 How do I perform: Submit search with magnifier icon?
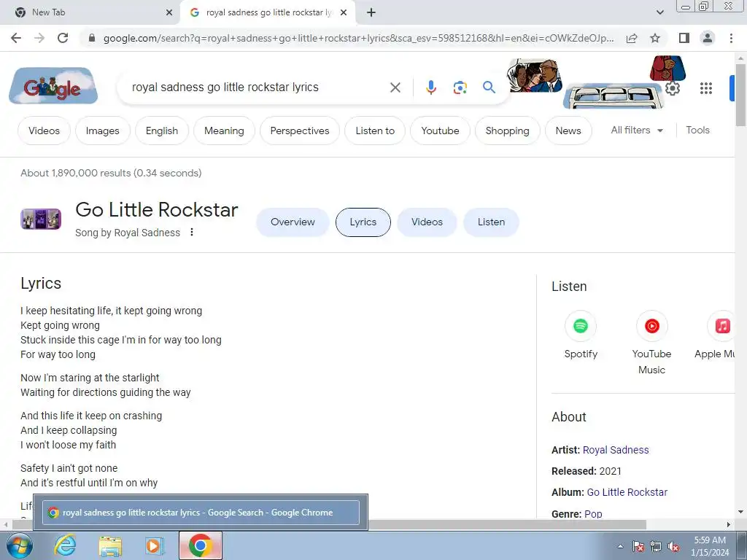(x=489, y=87)
